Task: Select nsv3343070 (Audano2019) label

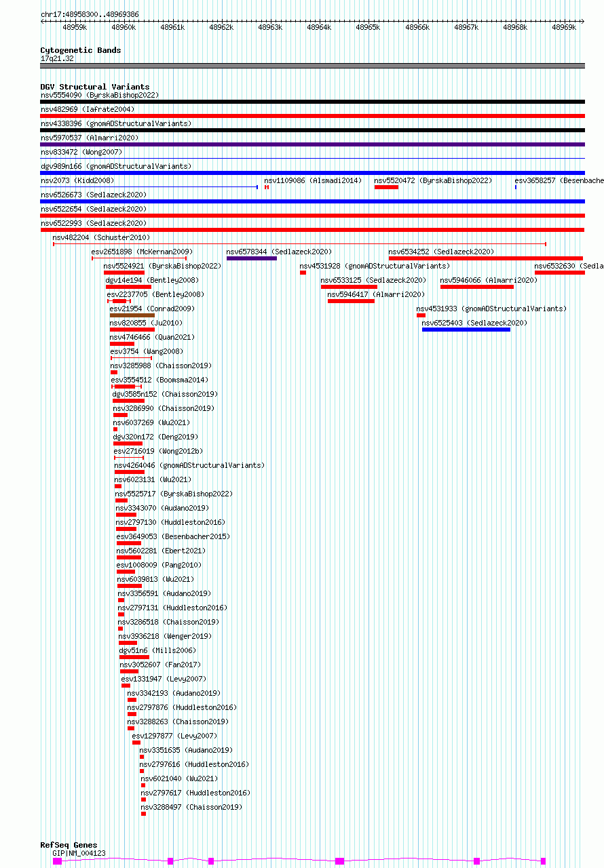Action: click(162, 508)
